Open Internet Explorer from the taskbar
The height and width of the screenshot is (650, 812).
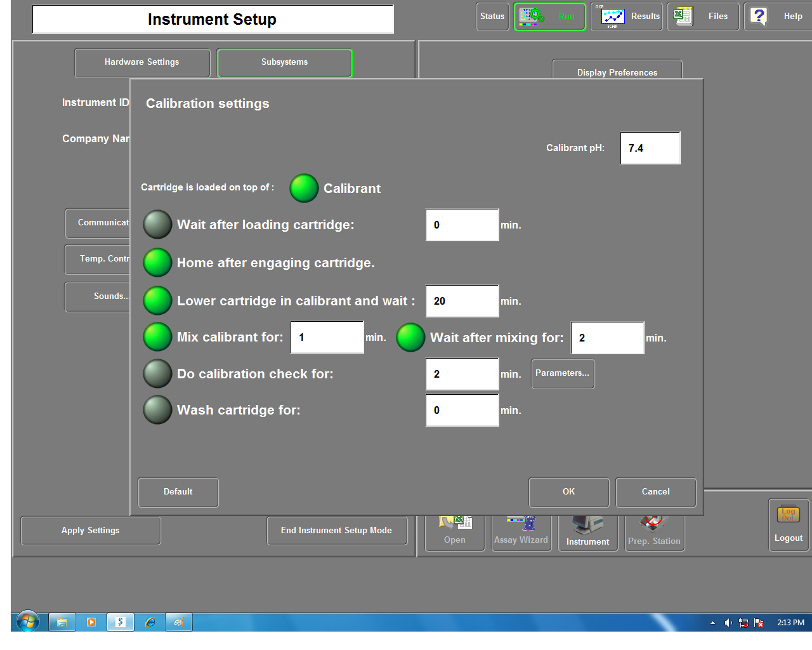[x=150, y=622]
